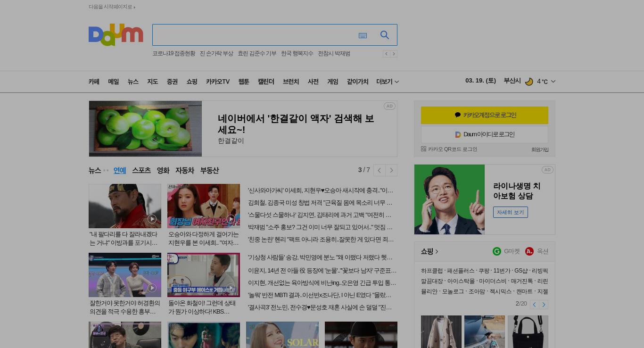Click trending term 효린 김준수 기부
The width and height of the screenshot is (644, 348).
tap(257, 54)
